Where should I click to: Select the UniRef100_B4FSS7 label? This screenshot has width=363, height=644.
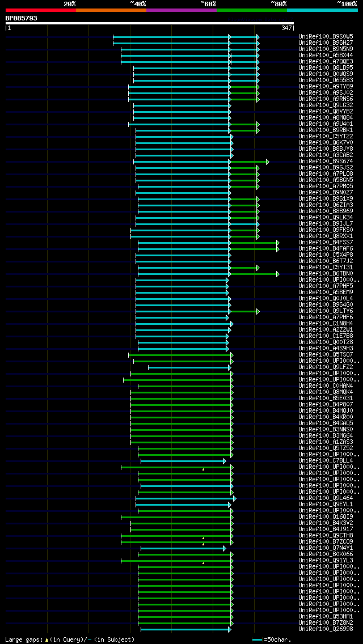326,242
